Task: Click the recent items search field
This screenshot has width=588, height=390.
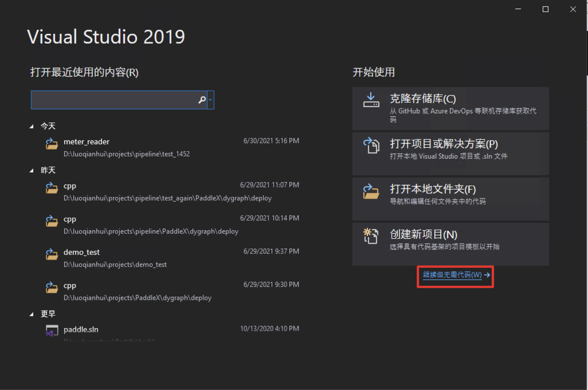Action: (115, 100)
